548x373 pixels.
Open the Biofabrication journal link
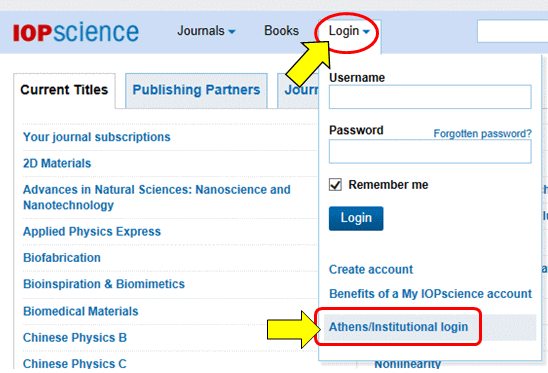62,258
